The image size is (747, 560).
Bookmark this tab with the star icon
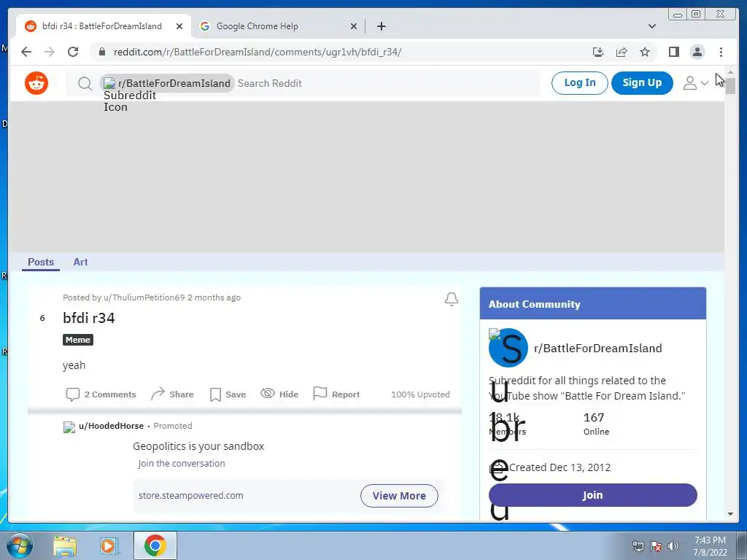coord(645,52)
